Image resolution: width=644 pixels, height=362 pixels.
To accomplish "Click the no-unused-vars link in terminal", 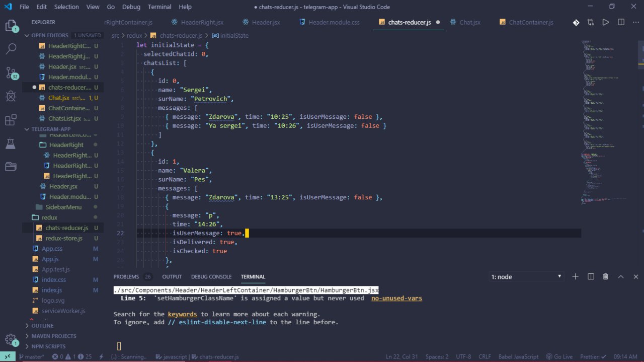I will click(396, 298).
